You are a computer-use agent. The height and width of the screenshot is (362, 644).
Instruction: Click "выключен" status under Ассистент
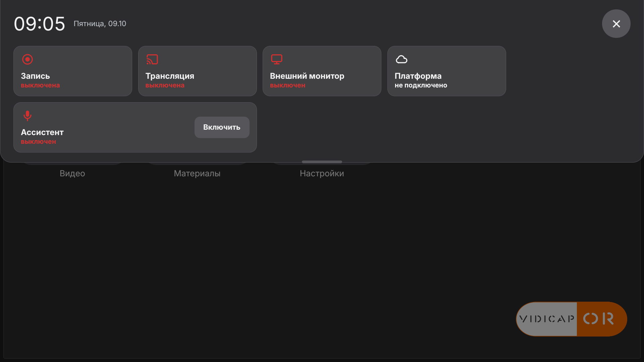[x=38, y=142]
